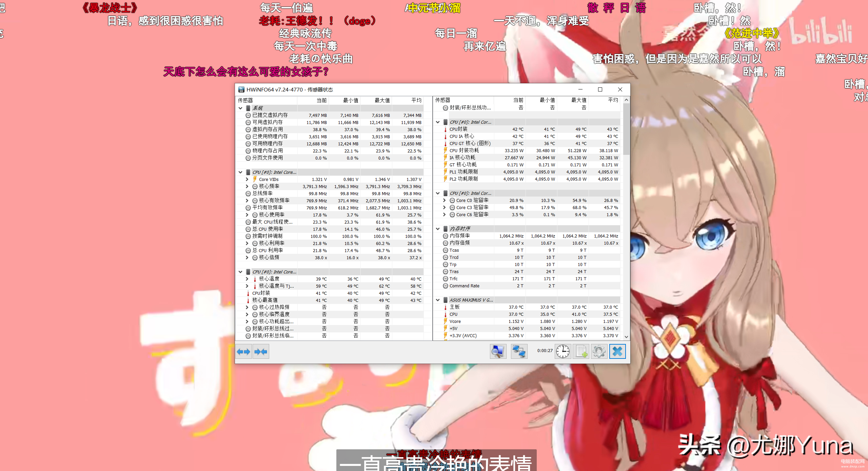
Task: Select the GT 核心功耗 row
Action: point(527,165)
